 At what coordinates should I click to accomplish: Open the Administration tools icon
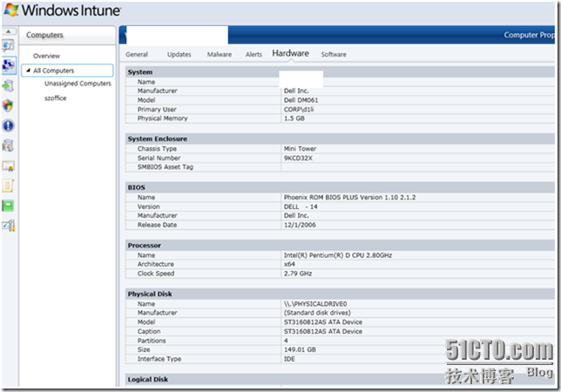pos(8,226)
